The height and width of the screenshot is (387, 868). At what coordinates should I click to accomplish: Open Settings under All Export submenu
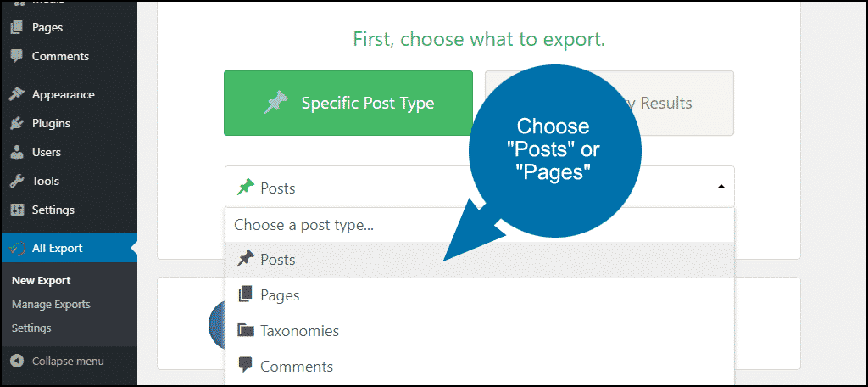31,328
